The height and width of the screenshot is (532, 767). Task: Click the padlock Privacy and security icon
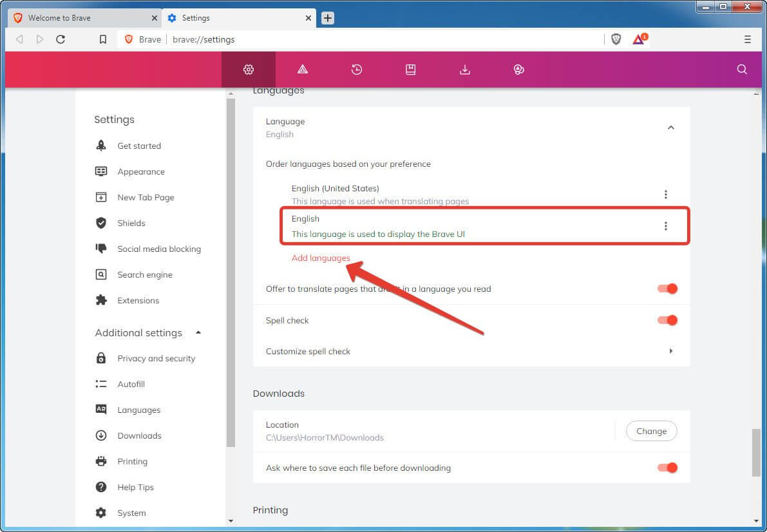(101, 358)
